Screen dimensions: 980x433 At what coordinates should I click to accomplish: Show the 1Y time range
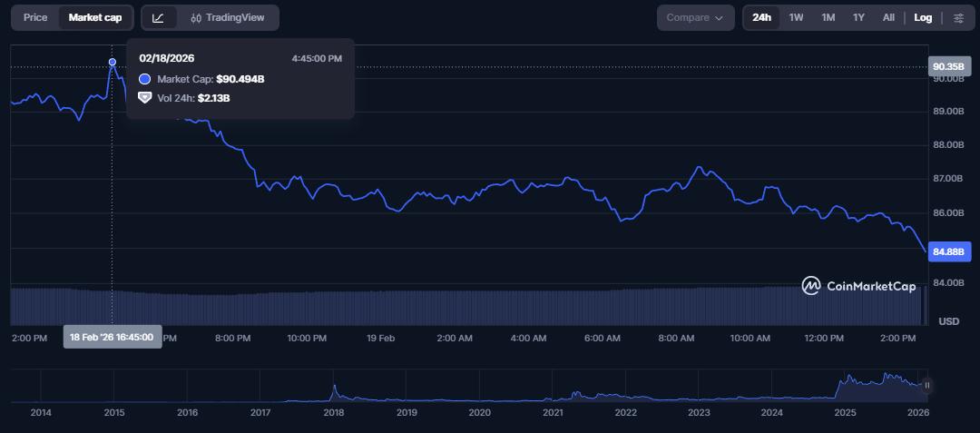click(858, 17)
